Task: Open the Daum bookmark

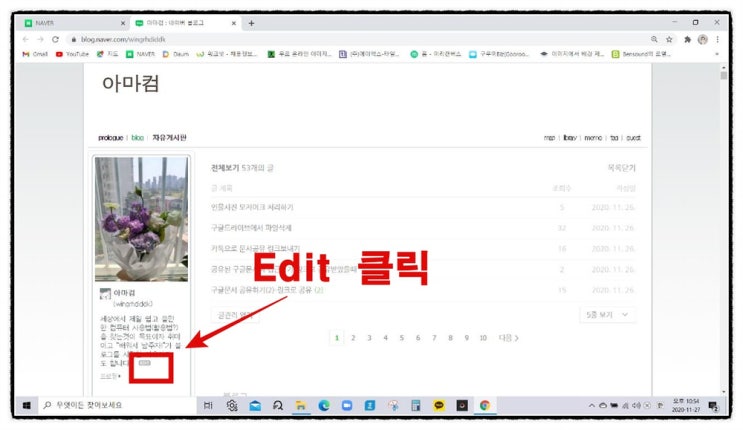Action: (x=176, y=54)
